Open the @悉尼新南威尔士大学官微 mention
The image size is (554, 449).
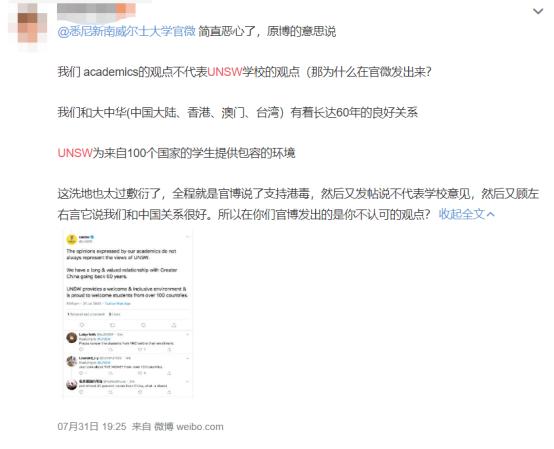click(126, 31)
